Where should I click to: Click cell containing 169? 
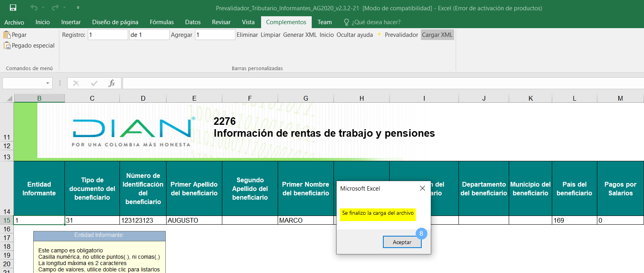coord(574,220)
